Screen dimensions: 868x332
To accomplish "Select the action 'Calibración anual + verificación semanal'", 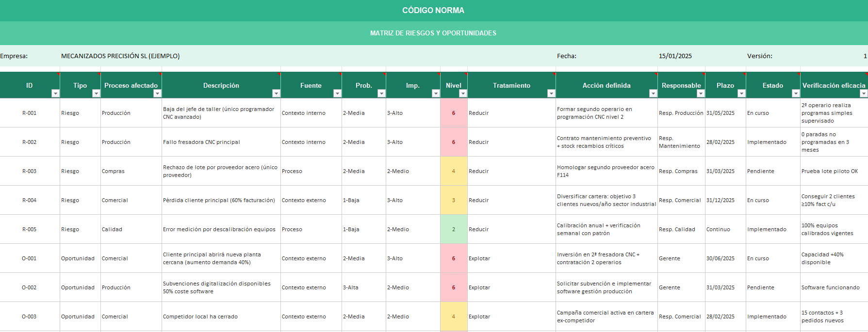I will pos(606,229).
